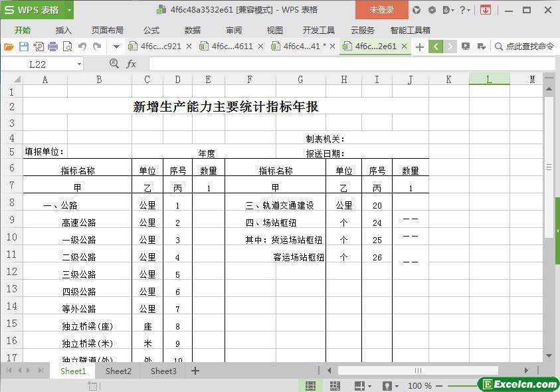560x392 pixels.
Task: Click the formula bar zoom lookup icon
Action: click(x=114, y=64)
